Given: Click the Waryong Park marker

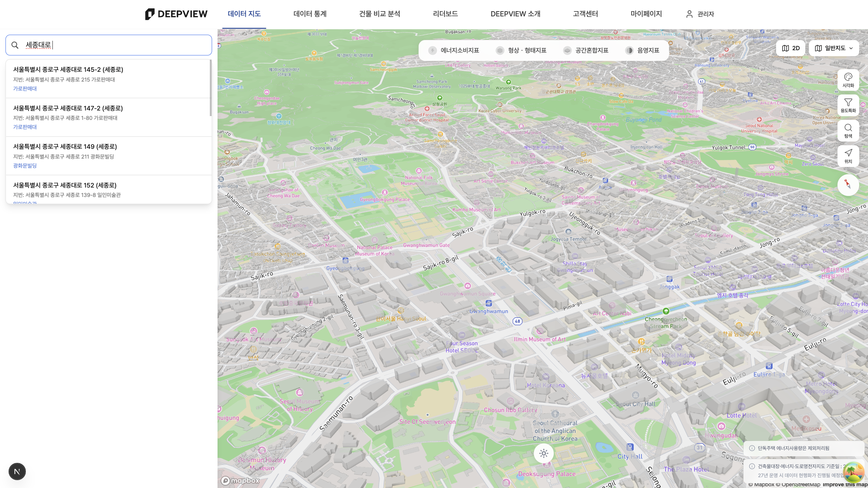Looking at the screenshot, I should coord(508,82).
